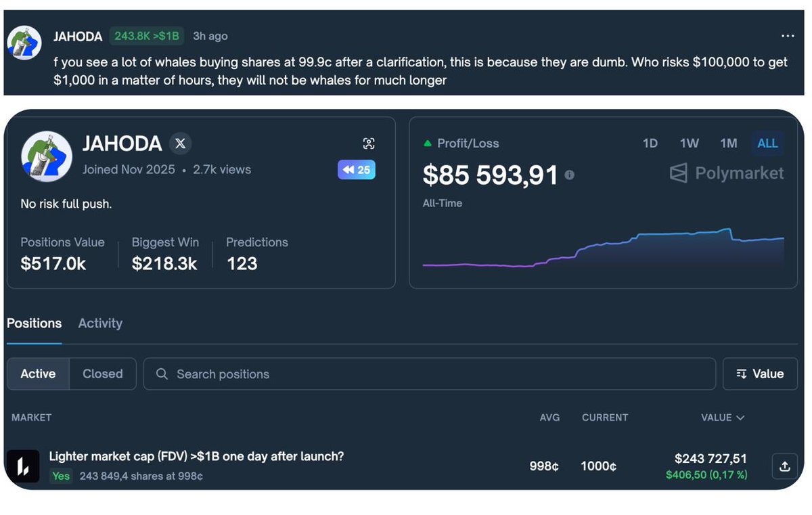Click the 'All-Time' label under the profit amount
Viewport: 812px width, 515px height.
tap(443, 203)
